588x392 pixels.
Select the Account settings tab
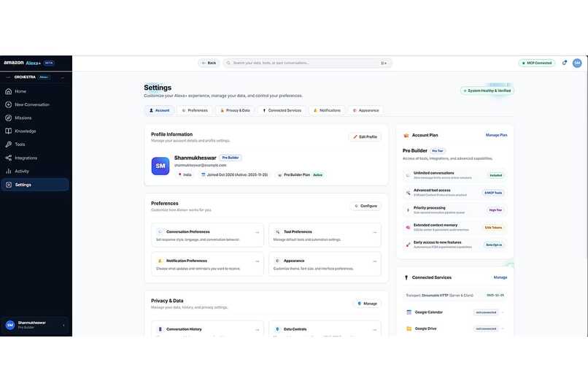[x=159, y=110]
